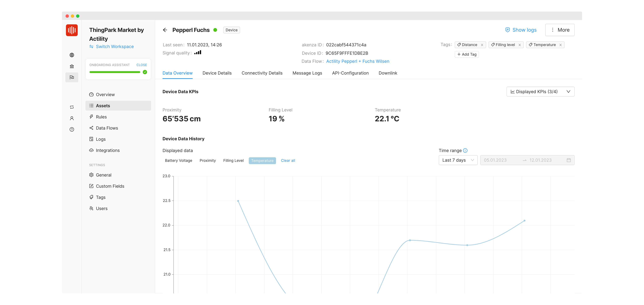Toggle Filling Level displayed data

tap(233, 161)
